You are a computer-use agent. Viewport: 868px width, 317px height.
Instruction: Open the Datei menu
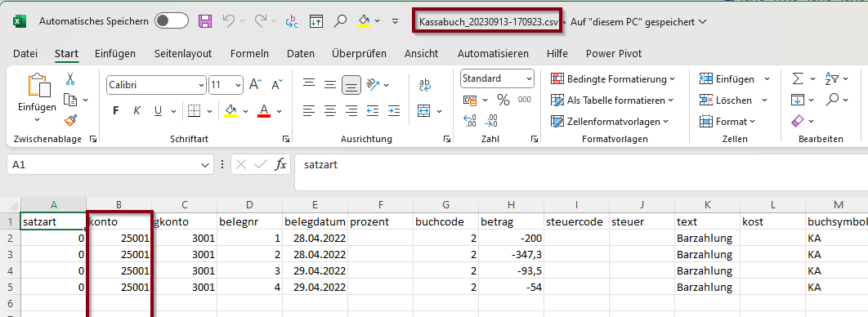(25, 54)
